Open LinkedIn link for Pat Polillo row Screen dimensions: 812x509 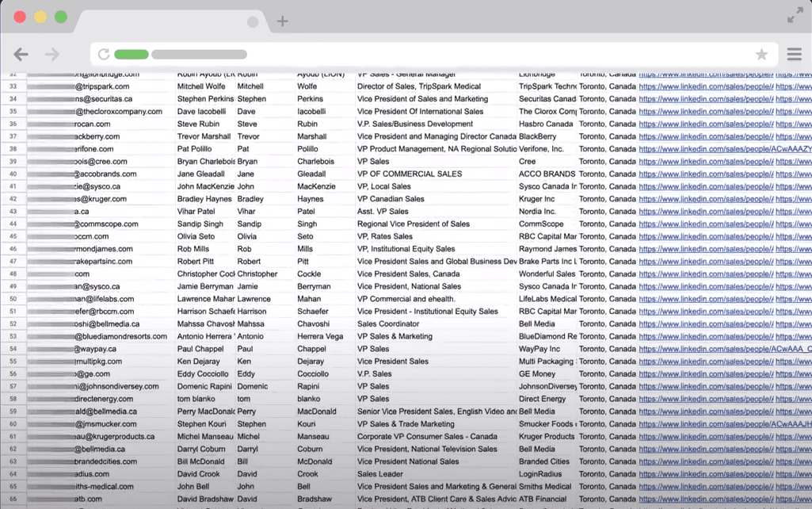[x=725, y=149]
